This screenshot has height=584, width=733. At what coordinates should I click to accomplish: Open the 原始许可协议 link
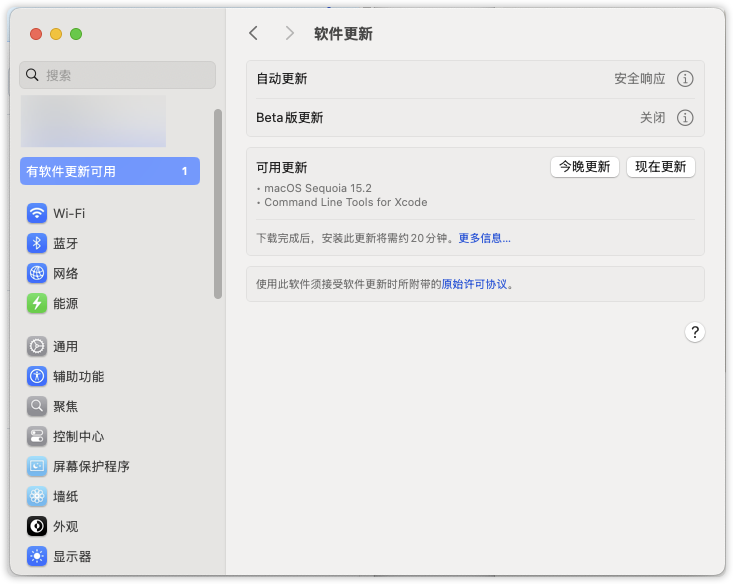point(474,284)
